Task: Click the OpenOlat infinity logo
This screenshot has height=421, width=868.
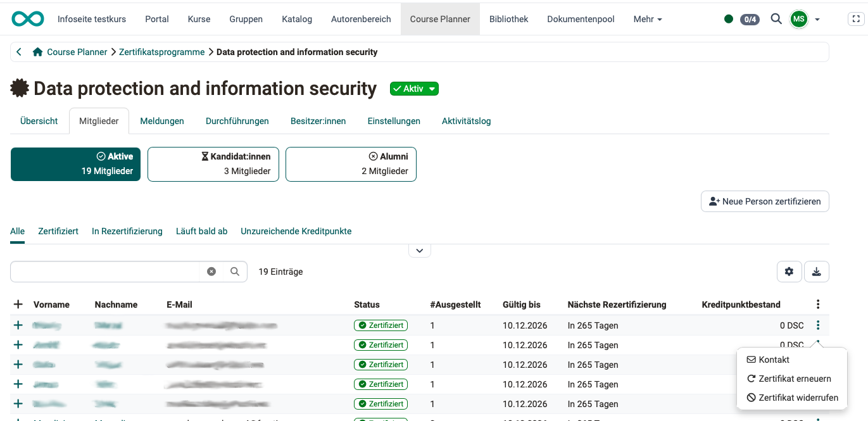Action: (x=28, y=19)
